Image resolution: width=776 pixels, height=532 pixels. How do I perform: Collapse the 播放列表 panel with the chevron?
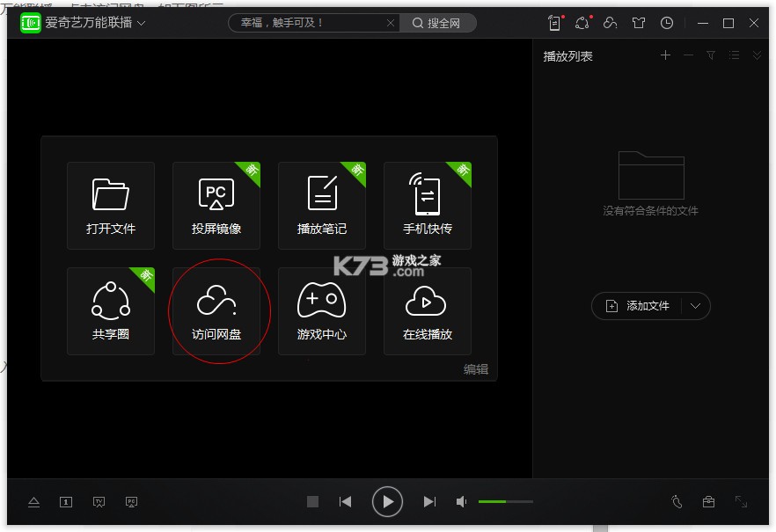coord(757,55)
